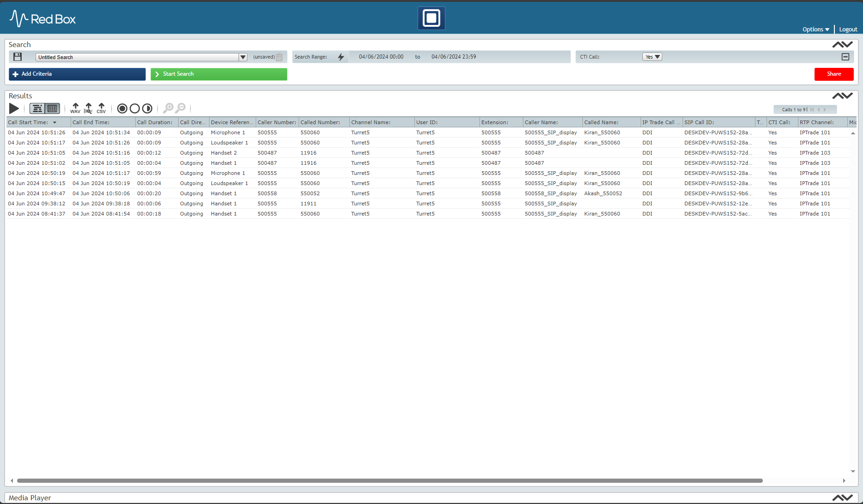863x504 pixels.
Task: Set the search range start date field
Action: (381, 57)
